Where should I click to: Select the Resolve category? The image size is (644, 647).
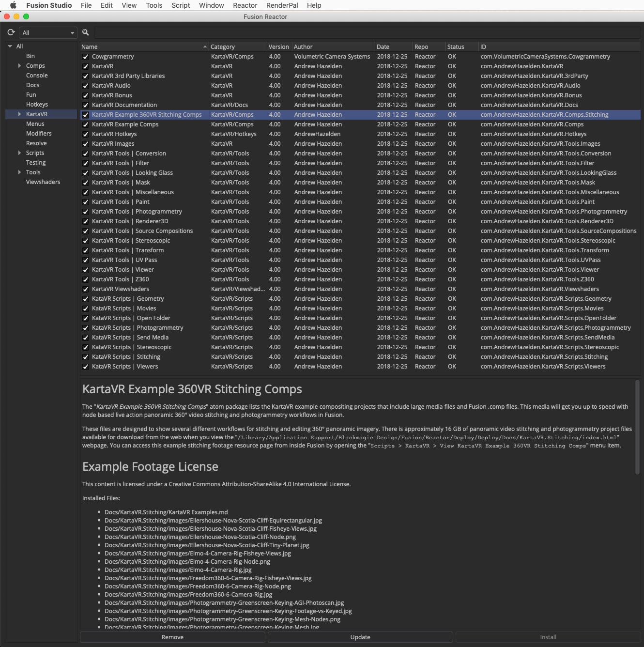36,143
